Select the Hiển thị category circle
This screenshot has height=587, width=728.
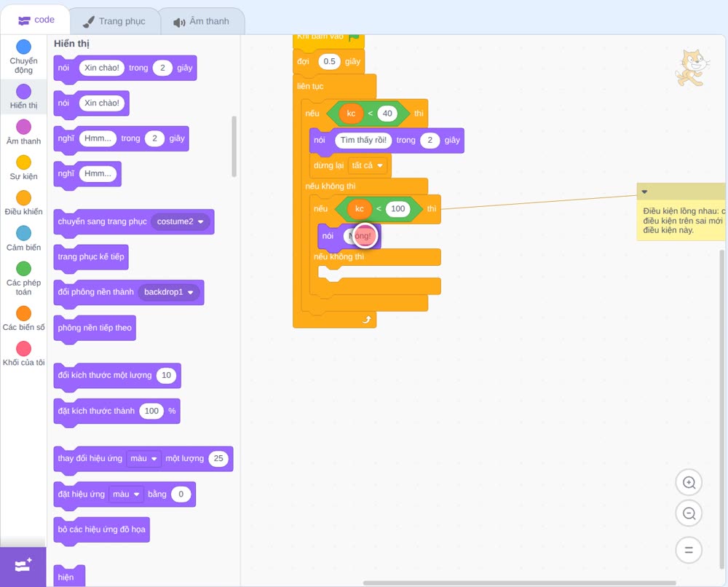(x=24, y=92)
